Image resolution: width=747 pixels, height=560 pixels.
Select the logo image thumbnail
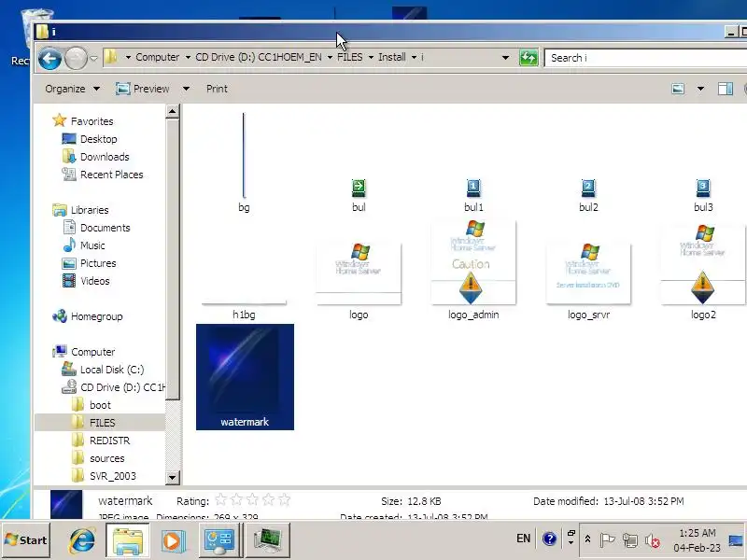coord(359,273)
